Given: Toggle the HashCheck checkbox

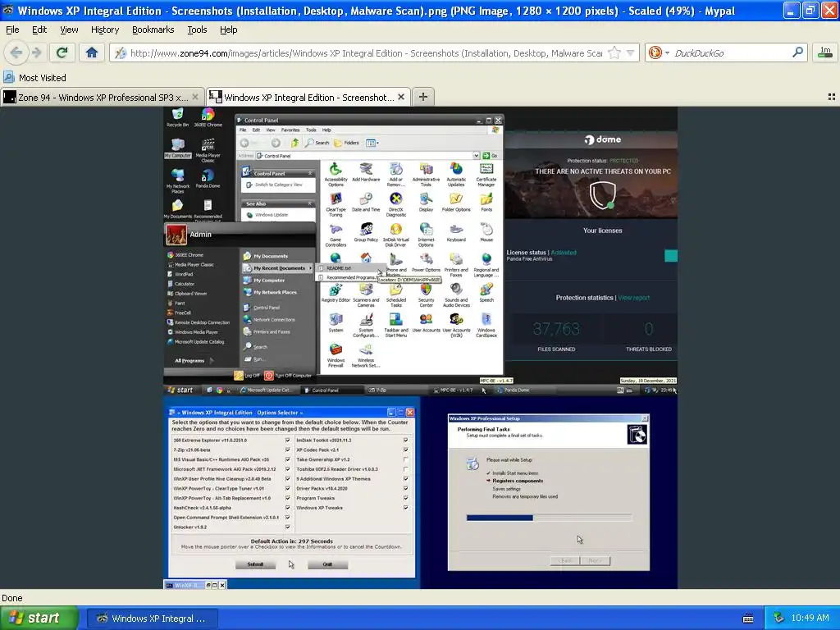Looking at the screenshot, I should (x=288, y=508).
